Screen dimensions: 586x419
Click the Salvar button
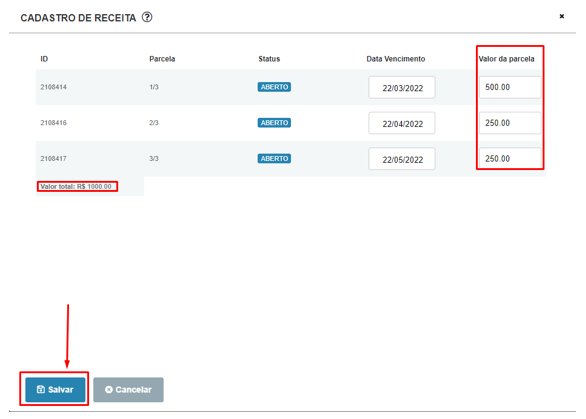(x=55, y=389)
